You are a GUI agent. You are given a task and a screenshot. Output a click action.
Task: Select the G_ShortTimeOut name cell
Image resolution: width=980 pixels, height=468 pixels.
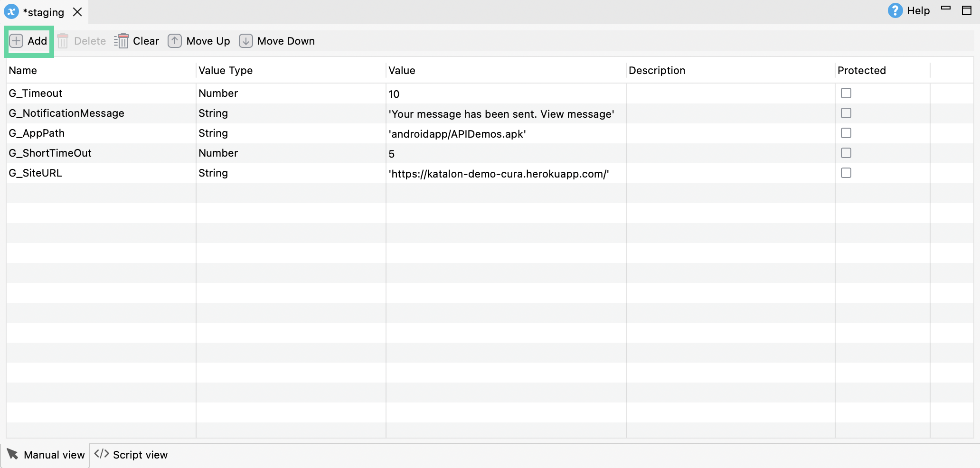pyautogui.click(x=101, y=153)
